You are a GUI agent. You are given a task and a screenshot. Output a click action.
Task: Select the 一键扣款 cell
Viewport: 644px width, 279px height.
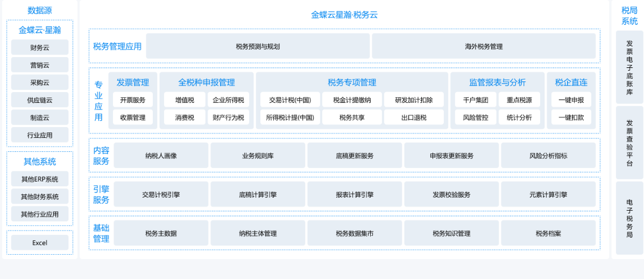[x=571, y=117]
